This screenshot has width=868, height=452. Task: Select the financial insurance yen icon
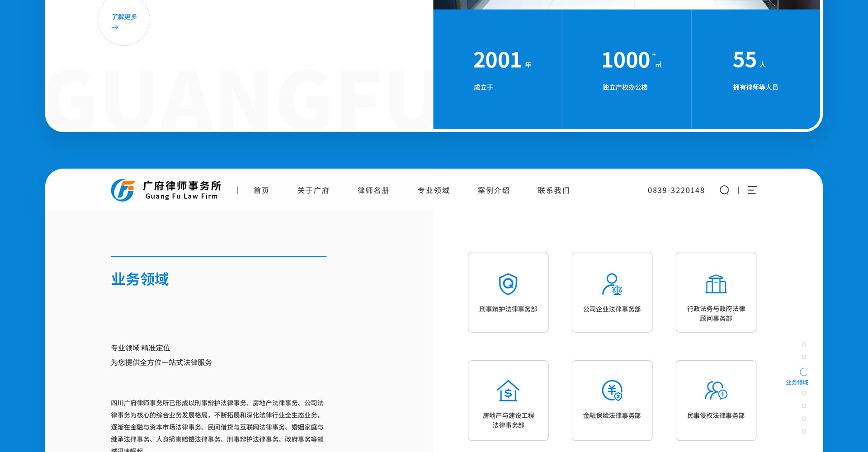(x=612, y=391)
